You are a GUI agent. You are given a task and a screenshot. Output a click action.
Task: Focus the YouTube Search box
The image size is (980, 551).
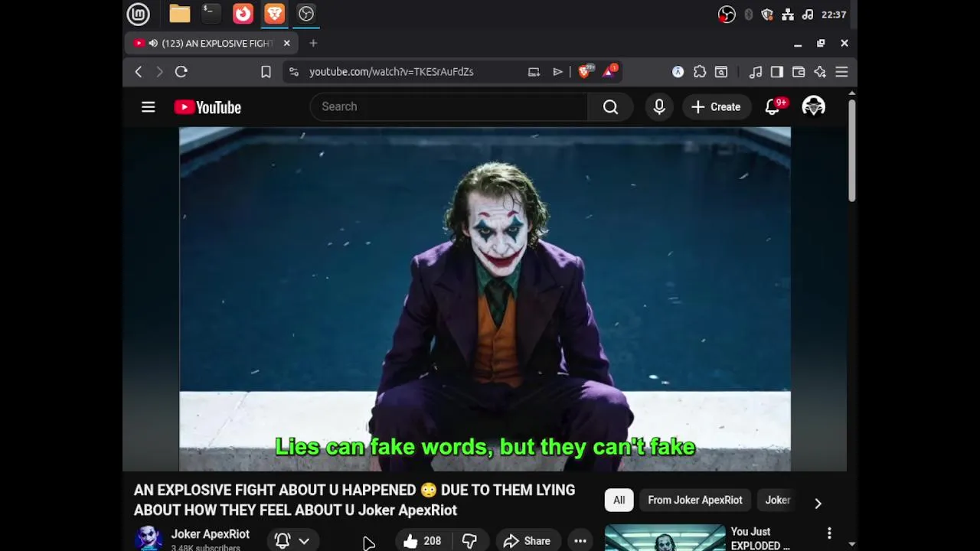click(x=449, y=107)
